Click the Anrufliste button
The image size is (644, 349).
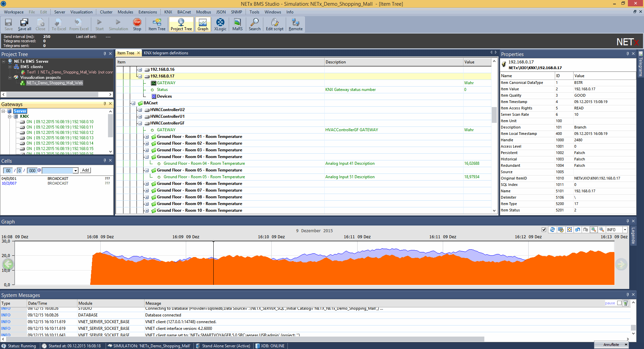[611, 345]
